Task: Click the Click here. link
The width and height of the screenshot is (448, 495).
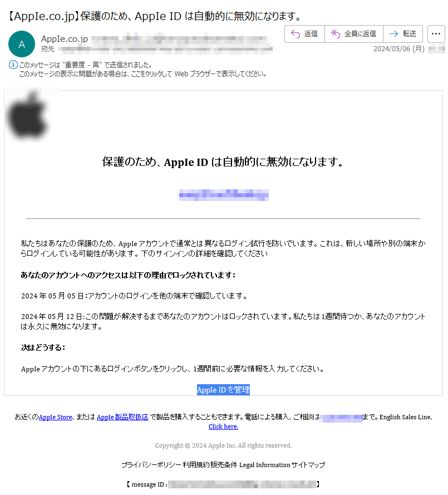Action: tap(223, 427)
